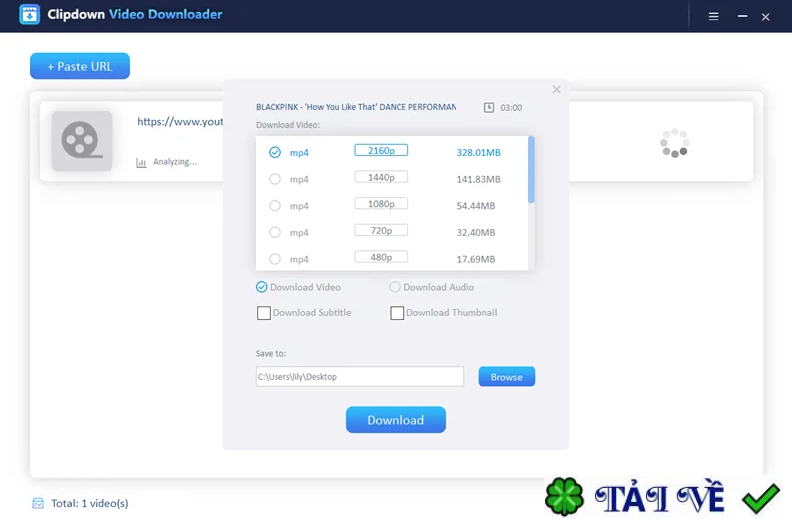The height and width of the screenshot is (528, 792).
Task: Select the mp4 1080p format radio
Action: pos(275,206)
